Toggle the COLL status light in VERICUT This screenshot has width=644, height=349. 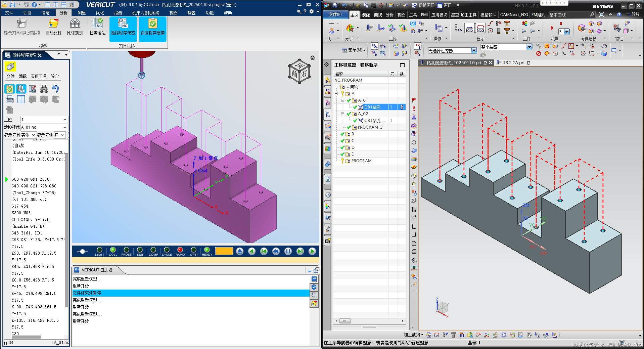(x=113, y=250)
